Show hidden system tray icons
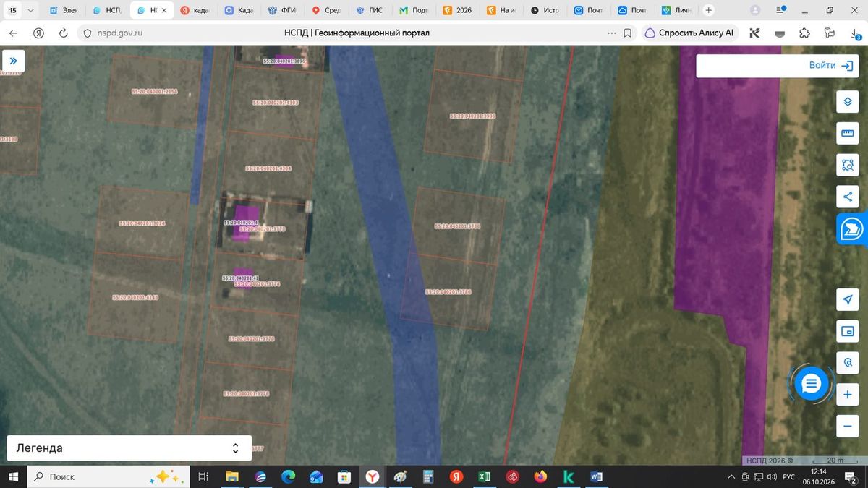This screenshot has width=868, height=488. (x=732, y=476)
